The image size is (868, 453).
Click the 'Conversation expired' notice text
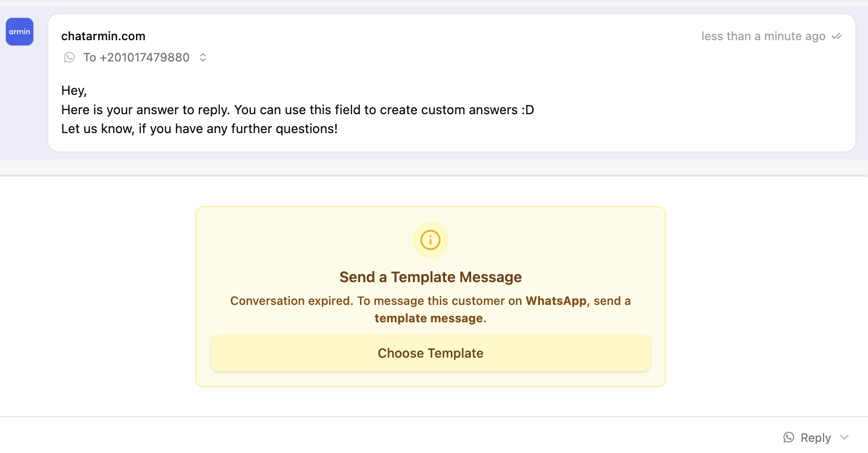point(431,310)
